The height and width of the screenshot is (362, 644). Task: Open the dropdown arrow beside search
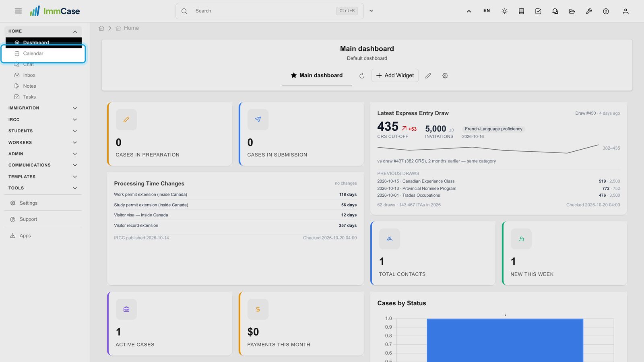[x=371, y=11]
